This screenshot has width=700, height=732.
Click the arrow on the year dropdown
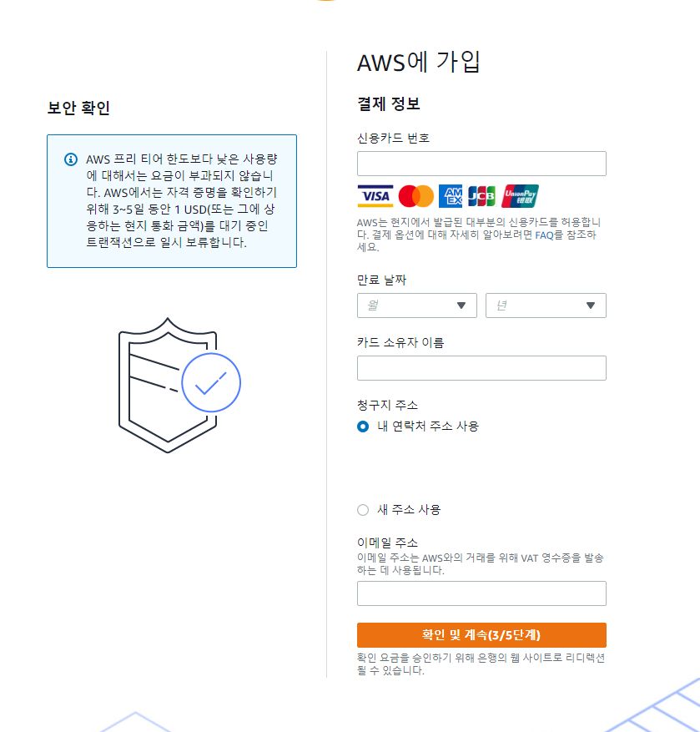click(591, 305)
